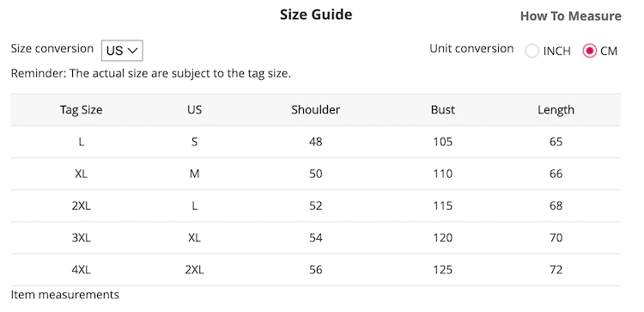Click the Size Guide heading
The image size is (644, 312).
[316, 15]
